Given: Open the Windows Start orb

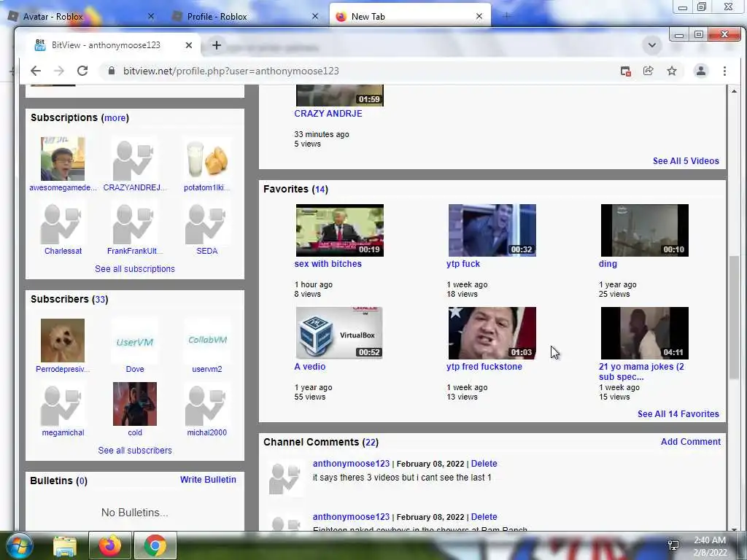Looking at the screenshot, I should tap(20, 545).
